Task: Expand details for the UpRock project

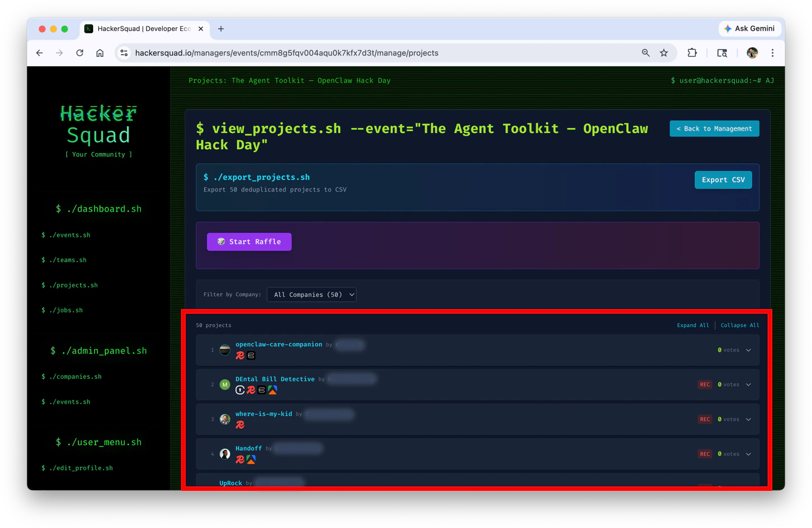Action: click(x=749, y=488)
